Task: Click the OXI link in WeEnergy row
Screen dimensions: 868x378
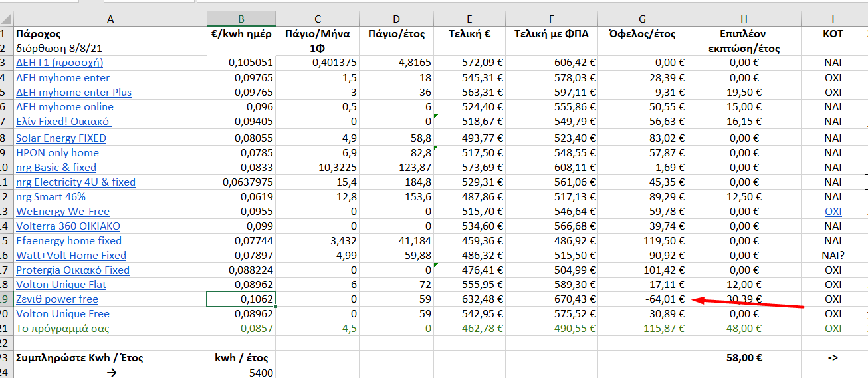Action: 833,212
